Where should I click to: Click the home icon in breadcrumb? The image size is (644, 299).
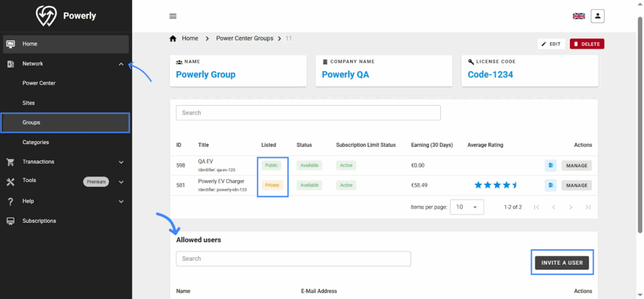point(173,38)
